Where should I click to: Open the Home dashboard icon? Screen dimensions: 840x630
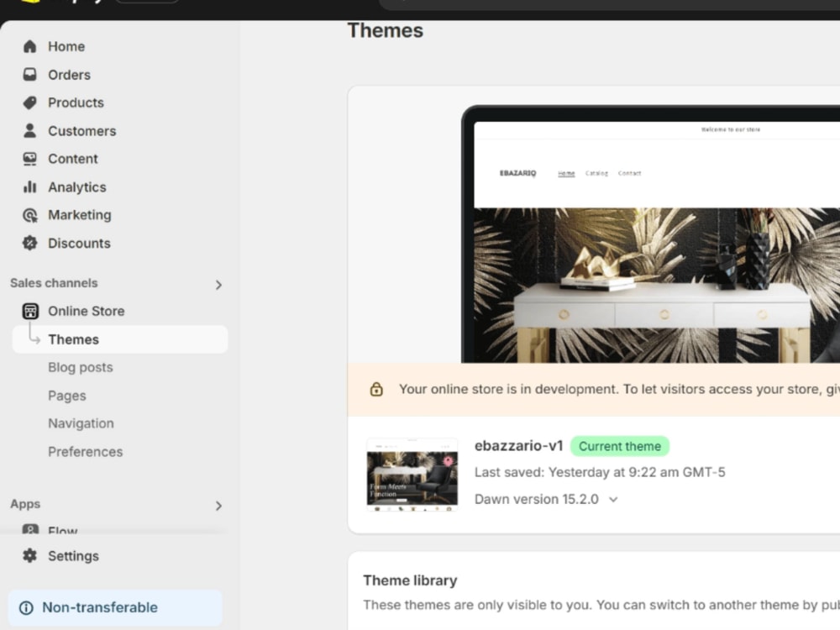(x=30, y=46)
